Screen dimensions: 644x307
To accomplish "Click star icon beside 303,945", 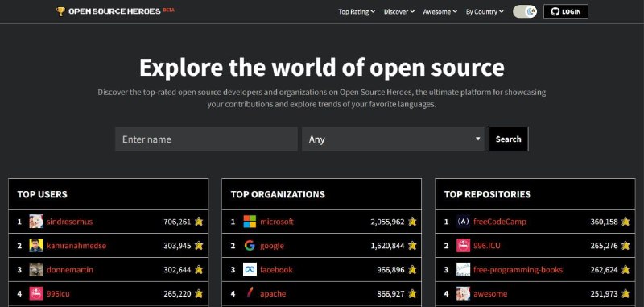I will tap(199, 246).
